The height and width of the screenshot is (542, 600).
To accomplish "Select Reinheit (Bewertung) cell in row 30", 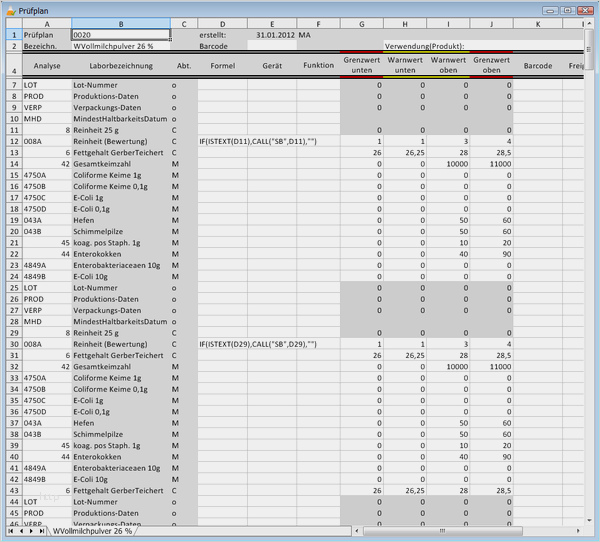I will tap(121, 344).
